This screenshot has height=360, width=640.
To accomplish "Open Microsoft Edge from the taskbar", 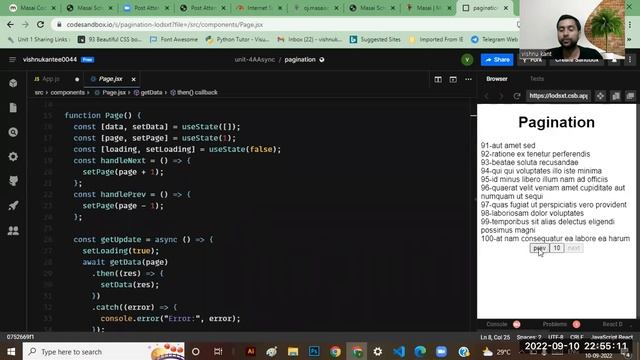I will (x=420, y=351).
